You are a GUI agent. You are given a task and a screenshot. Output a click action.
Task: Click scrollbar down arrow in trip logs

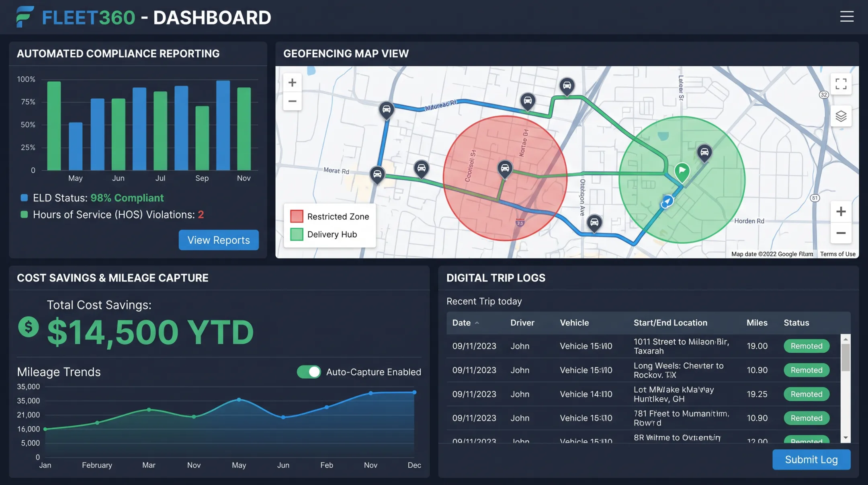845,438
